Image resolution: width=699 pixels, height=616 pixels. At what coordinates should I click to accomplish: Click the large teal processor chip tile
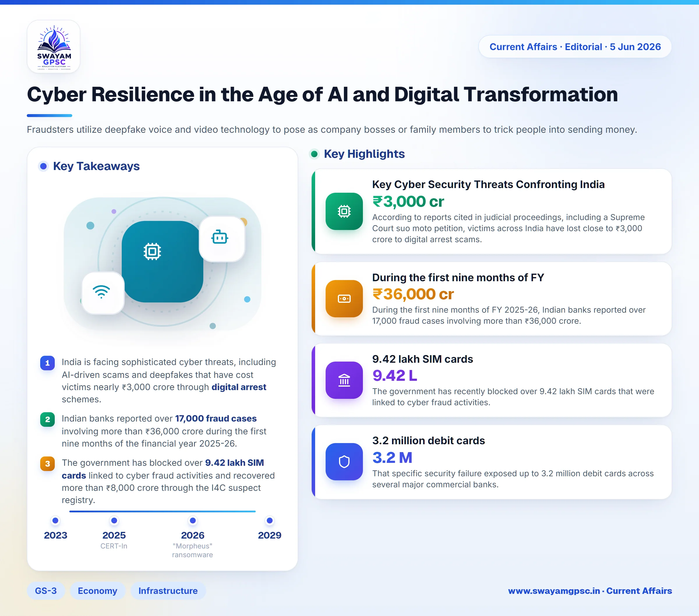(x=163, y=261)
